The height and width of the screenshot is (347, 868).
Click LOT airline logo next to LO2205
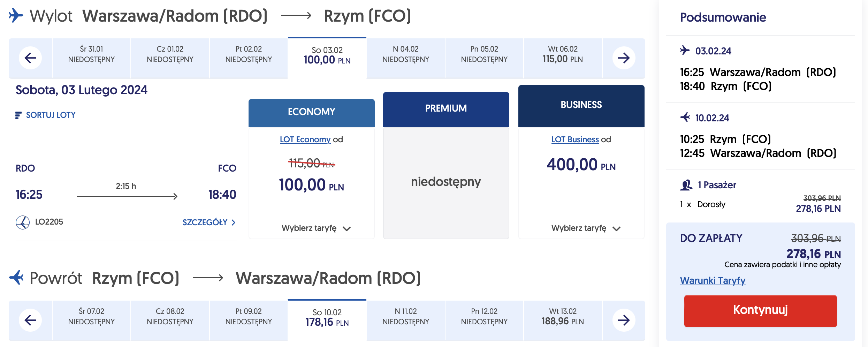[23, 222]
